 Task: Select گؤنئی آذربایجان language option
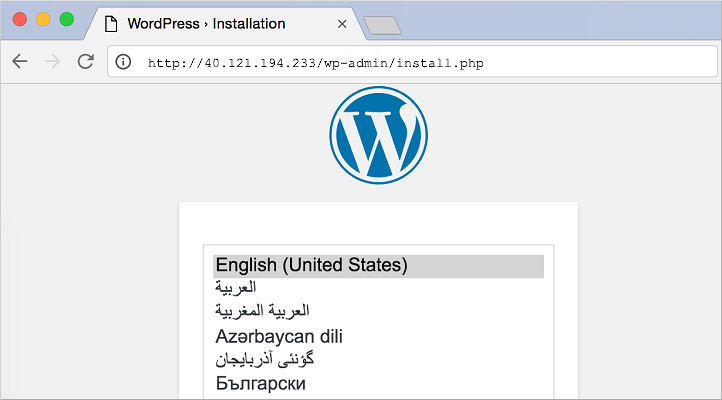click(x=378, y=359)
